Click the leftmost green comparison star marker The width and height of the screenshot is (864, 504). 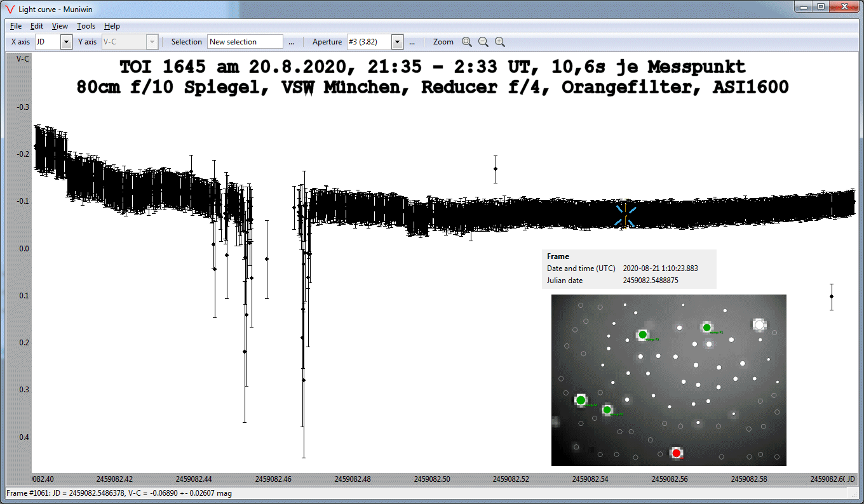coord(581,400)
